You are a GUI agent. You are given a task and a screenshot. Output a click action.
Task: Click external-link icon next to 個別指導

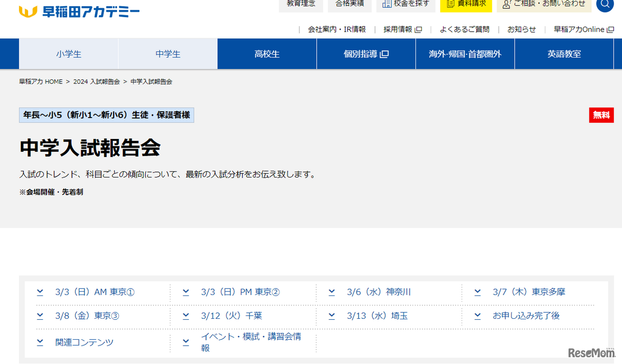tap(384, 54)
